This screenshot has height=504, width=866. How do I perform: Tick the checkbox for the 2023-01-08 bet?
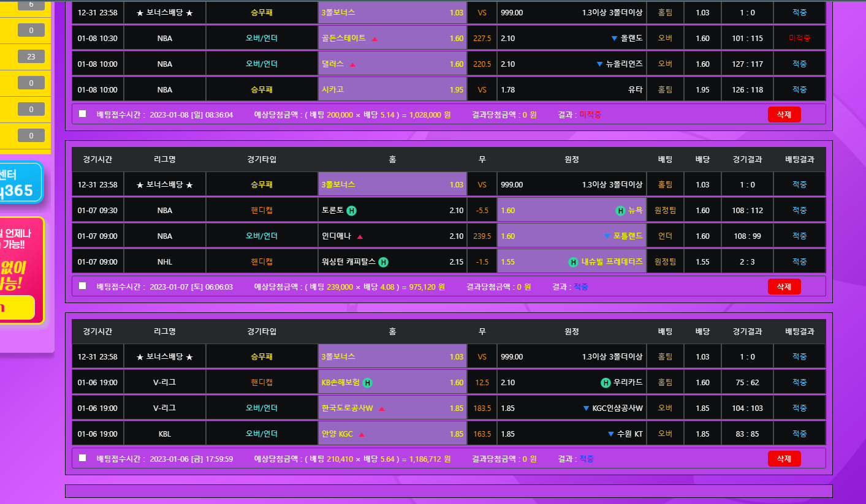pos(83,114)
